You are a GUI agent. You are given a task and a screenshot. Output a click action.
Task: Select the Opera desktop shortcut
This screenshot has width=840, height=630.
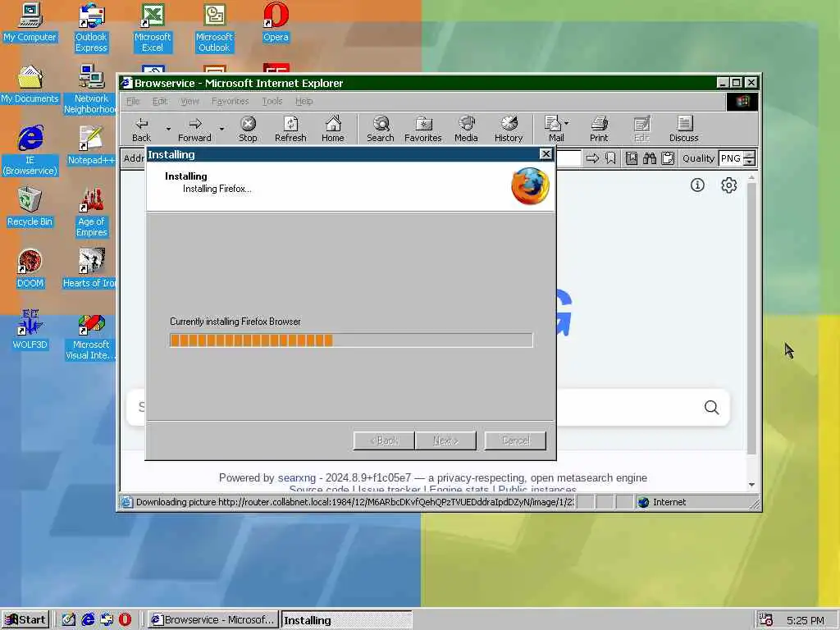pos(276,22)
